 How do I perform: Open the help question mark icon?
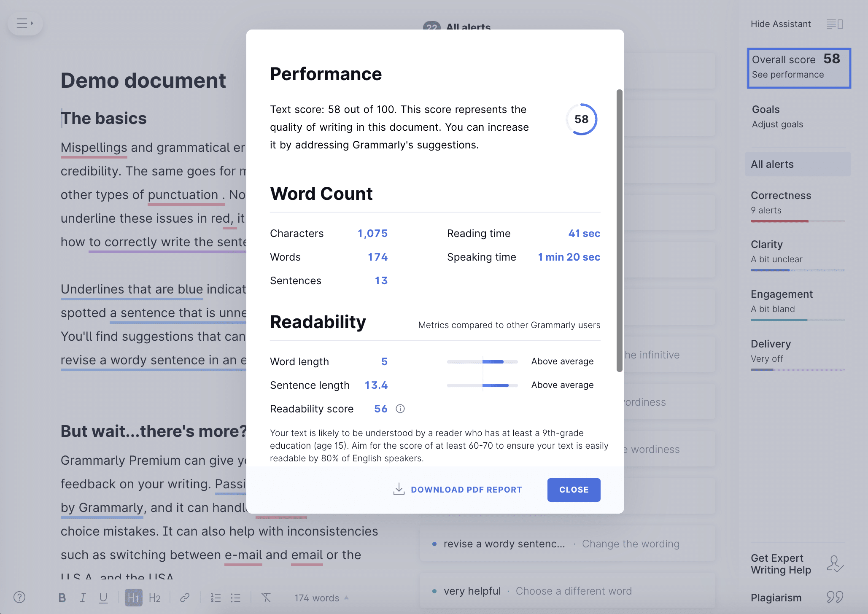point(19,597)
